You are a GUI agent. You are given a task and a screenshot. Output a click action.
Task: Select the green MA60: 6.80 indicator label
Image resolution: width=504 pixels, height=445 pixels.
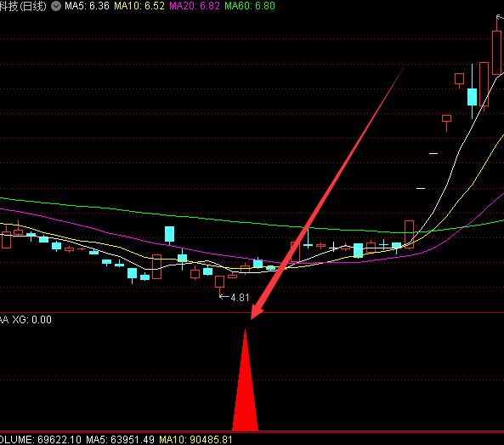(250, 6)
